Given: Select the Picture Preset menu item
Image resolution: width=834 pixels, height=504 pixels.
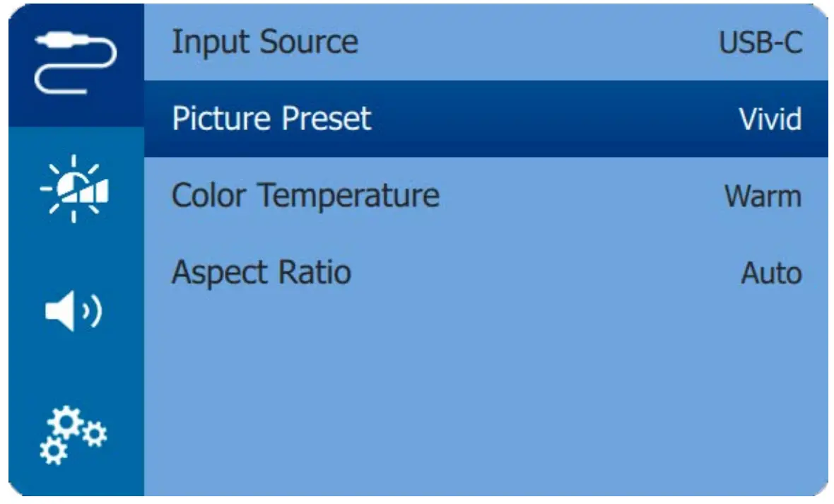Looking at the screenshot, I should (271, 119).
